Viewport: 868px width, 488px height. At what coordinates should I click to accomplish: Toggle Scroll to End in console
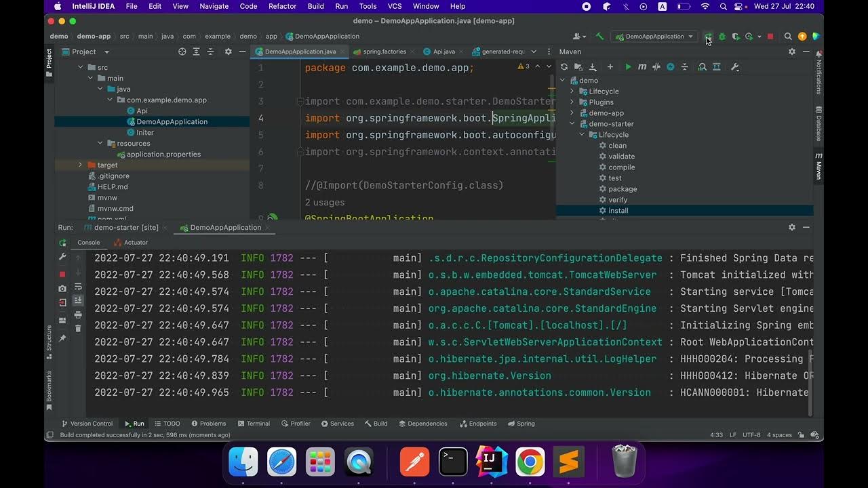coord(78,300)
